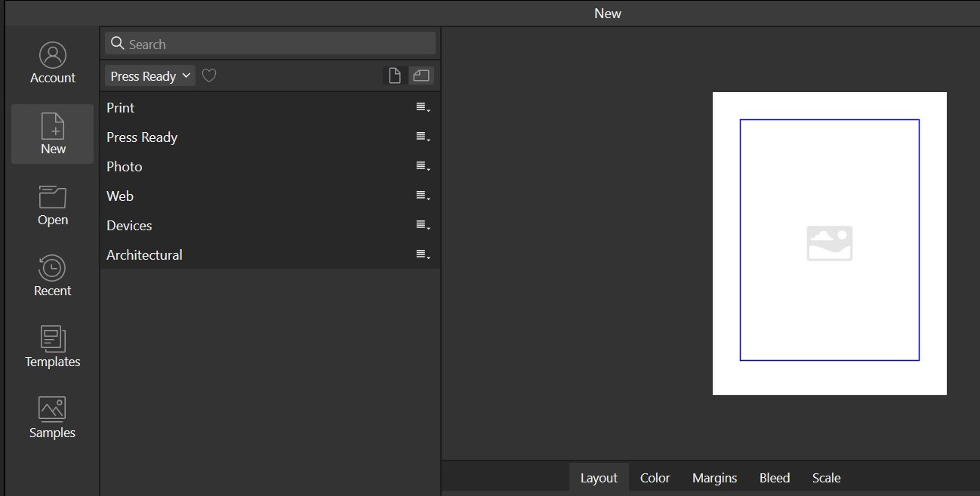Go to the Scale tab

pos(826,478)
